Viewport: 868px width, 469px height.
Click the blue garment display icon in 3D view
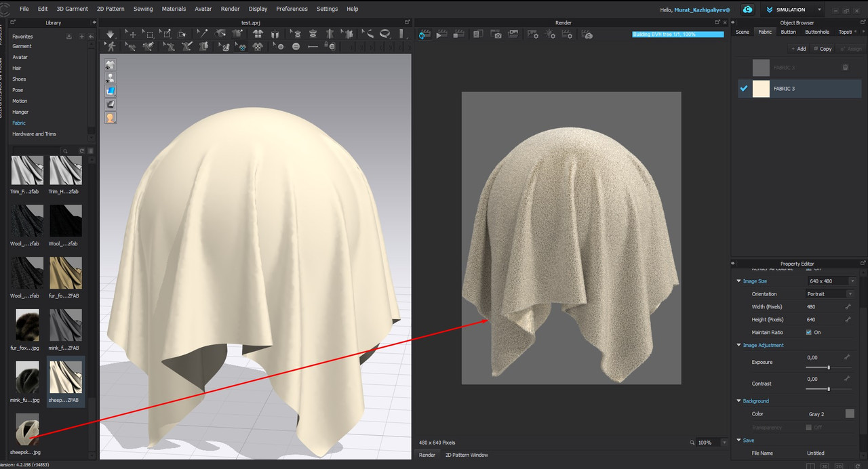coord(110,91)
